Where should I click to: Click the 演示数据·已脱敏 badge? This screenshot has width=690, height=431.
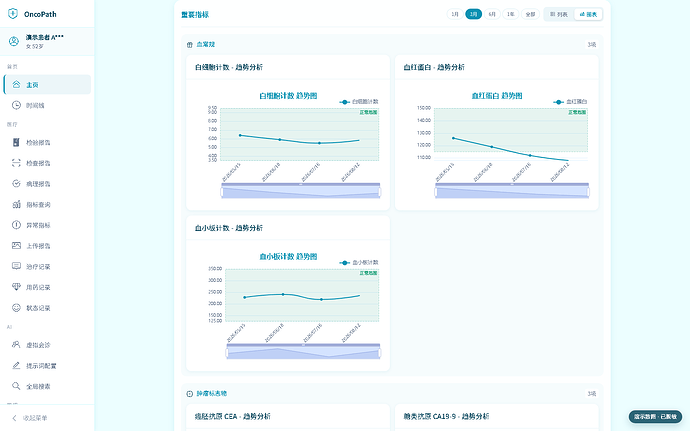655,416
